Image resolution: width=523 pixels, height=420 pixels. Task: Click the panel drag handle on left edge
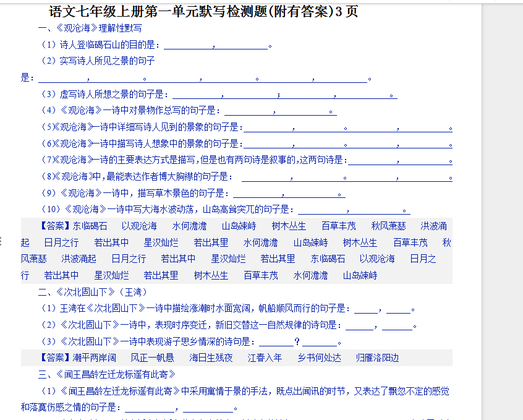[x=2, y=240]
